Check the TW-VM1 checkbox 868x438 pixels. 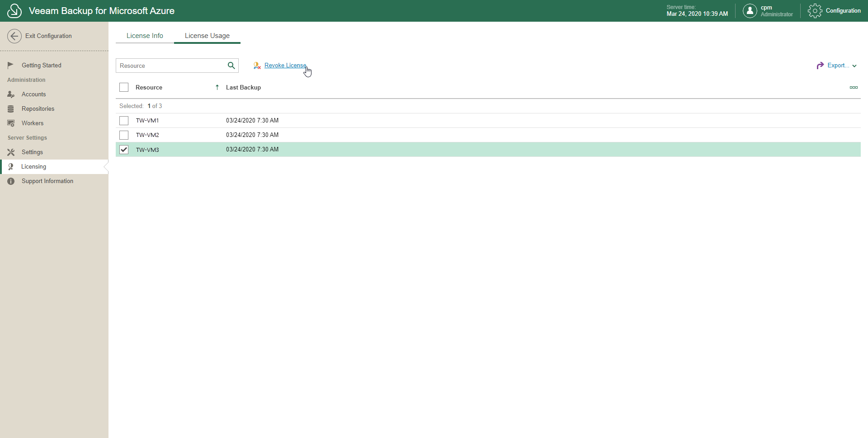pos(124,121)
